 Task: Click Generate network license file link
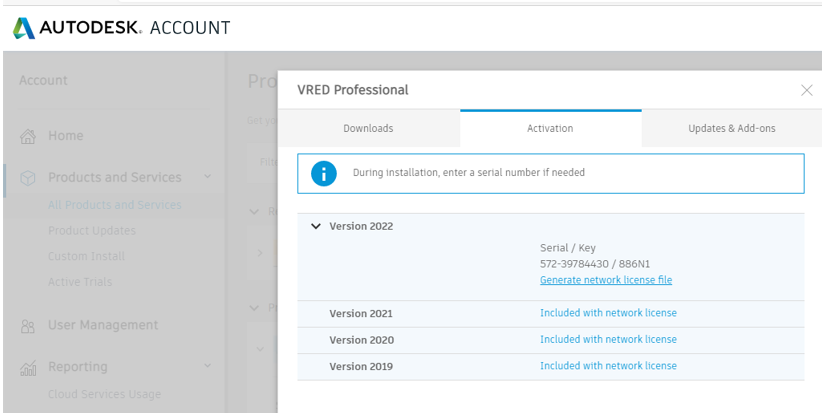click(x=606, y=280)
